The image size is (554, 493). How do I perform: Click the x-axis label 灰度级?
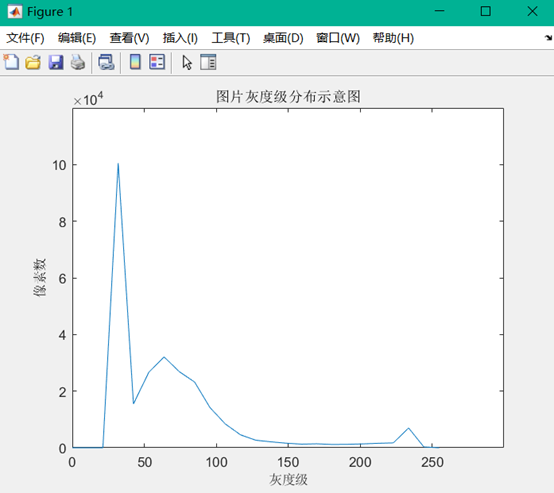[x=288, y=480]
